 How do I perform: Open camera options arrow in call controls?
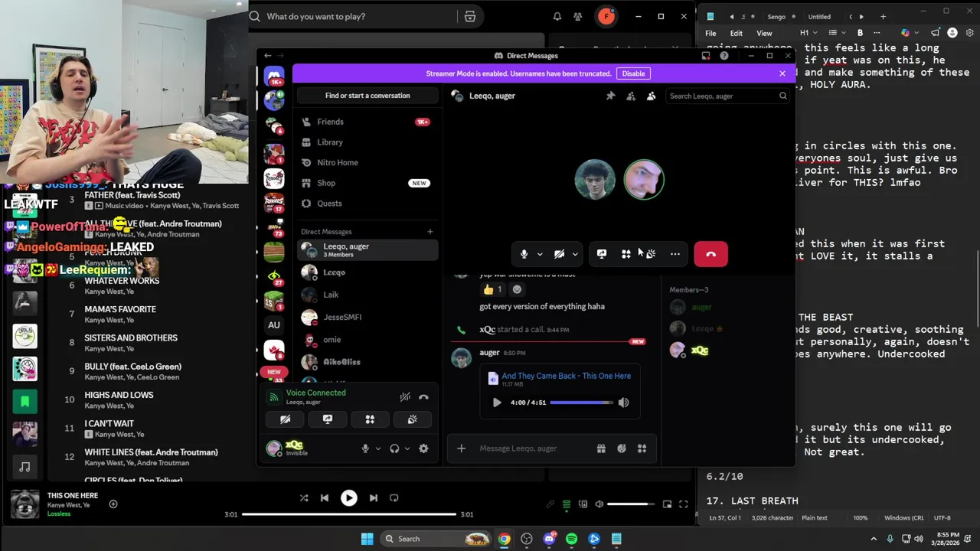tap(575, 254)
